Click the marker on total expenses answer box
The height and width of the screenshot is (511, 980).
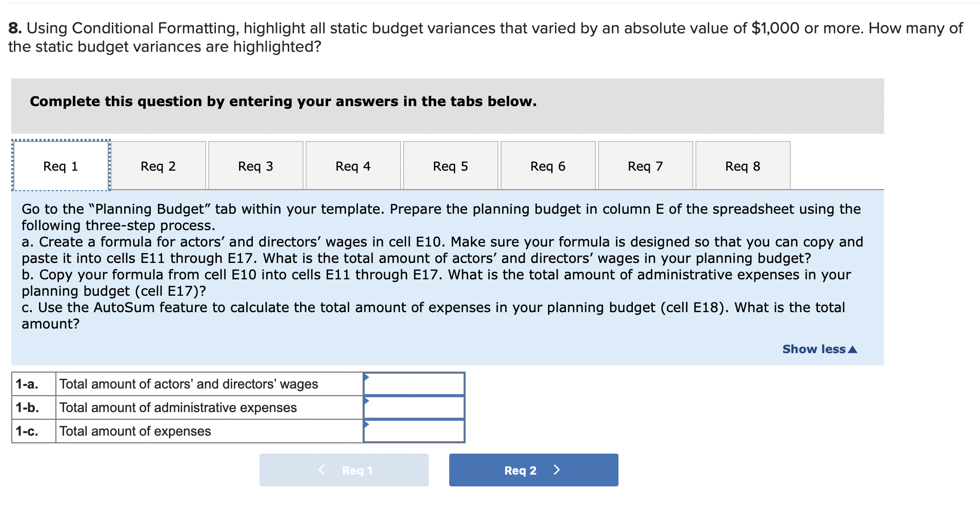[x=367, y=425]
